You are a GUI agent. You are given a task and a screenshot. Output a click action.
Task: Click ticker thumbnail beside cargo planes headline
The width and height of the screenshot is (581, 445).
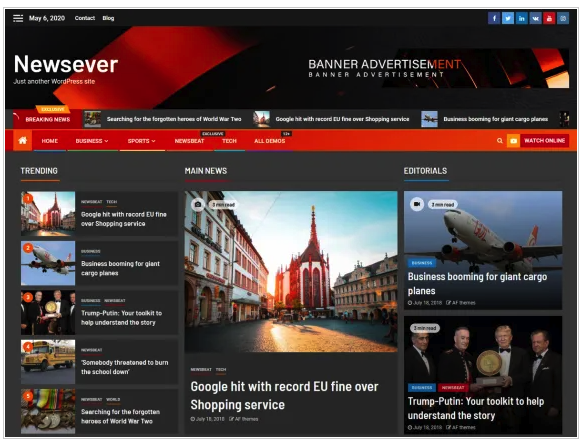429,119
